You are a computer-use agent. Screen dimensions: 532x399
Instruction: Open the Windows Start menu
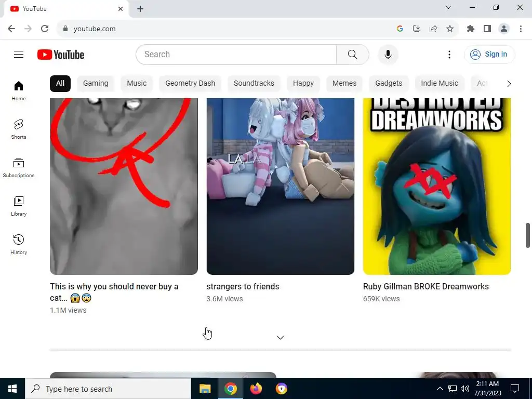tap(12, 389)
